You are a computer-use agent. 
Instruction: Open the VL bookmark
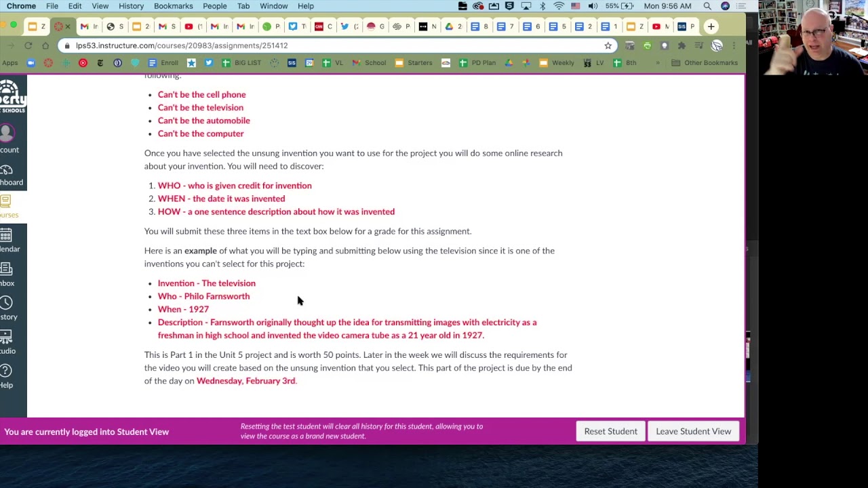333,62
